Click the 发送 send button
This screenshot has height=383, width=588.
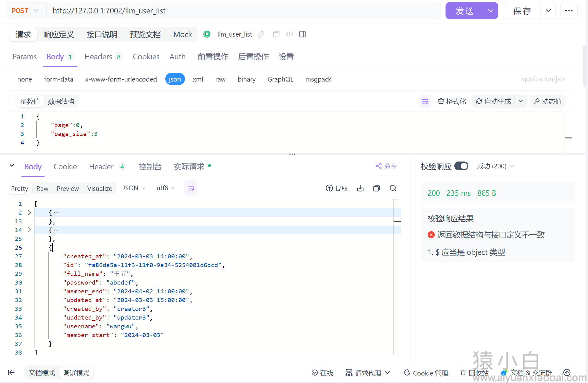(465, 11)
